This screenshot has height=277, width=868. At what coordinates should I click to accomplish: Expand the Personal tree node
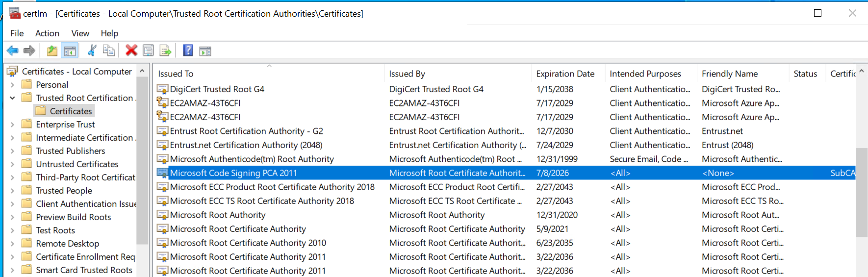[x=12, y=85]
